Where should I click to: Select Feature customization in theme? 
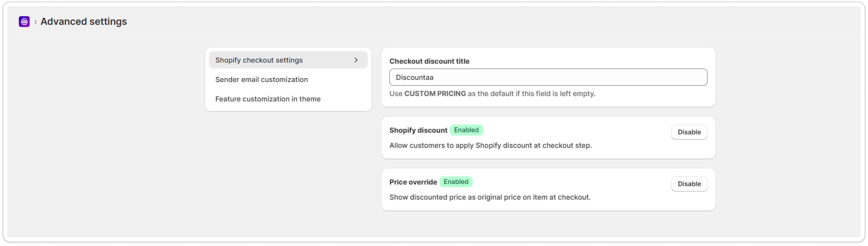click(268, 99)
